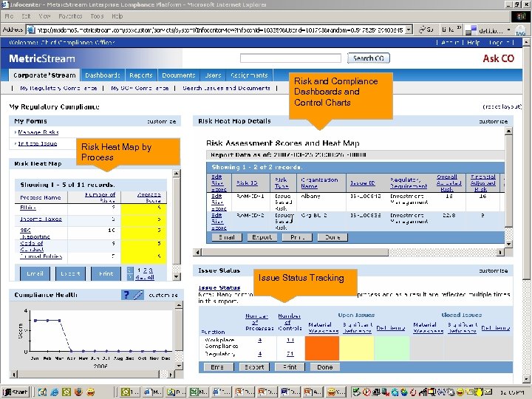
Task: Click the Export button in the Risk Heat Map panel
Action: coord(71,273)
